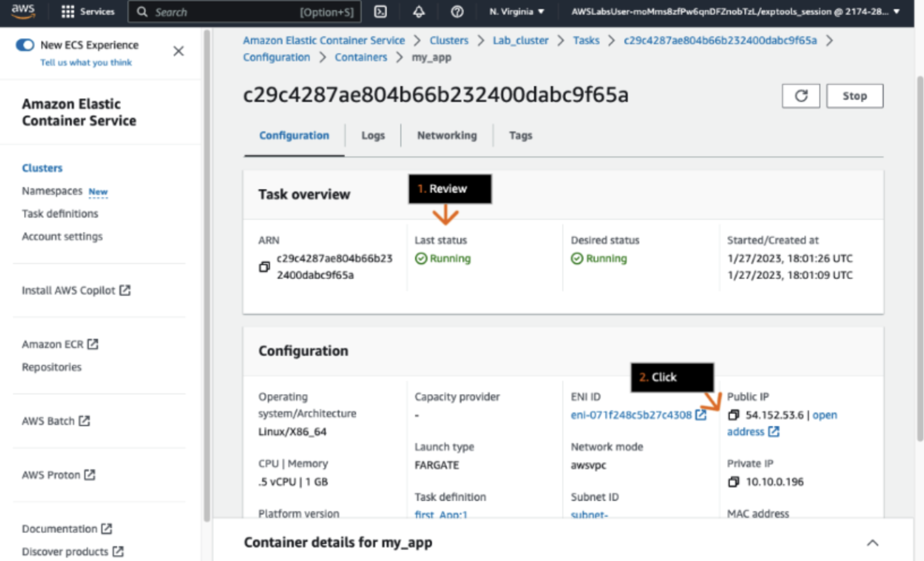Copy the private IP 10.10.0.196
The height and width of the screenshot is (561, 924).
733,482
